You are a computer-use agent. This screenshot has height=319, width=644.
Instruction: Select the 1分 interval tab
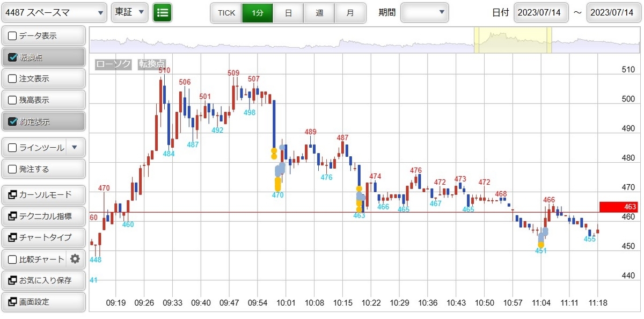point(258,13)
